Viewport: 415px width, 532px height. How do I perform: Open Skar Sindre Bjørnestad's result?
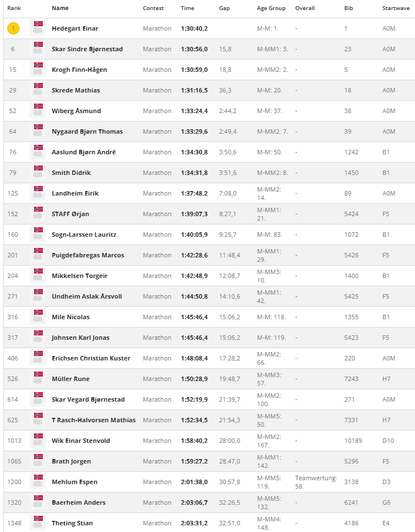(87, 49)
